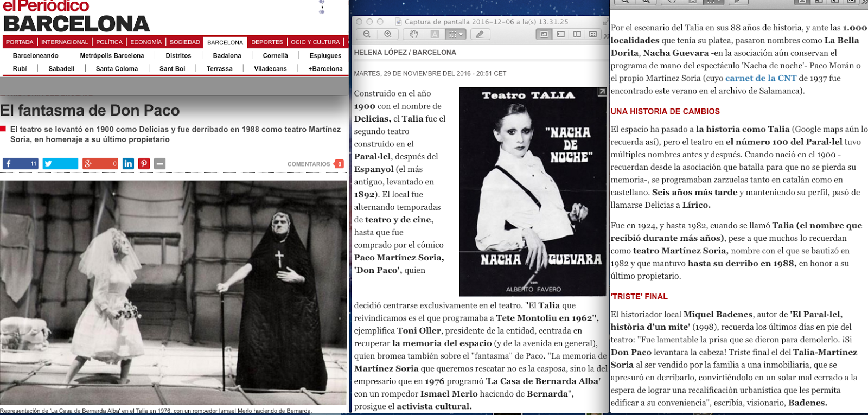Screen dimensions: 868x415
Task: Switch Preview to table of contents view
Action: pos(577,34)
